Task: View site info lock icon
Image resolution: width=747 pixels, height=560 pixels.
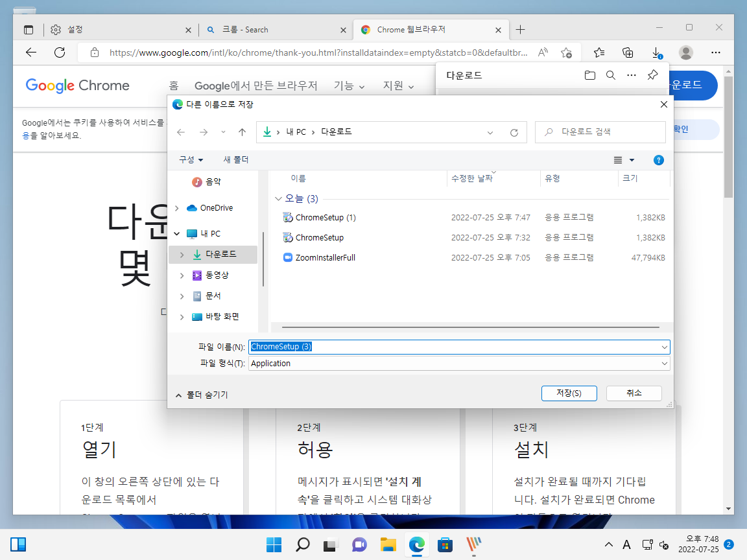Action: 95,52
